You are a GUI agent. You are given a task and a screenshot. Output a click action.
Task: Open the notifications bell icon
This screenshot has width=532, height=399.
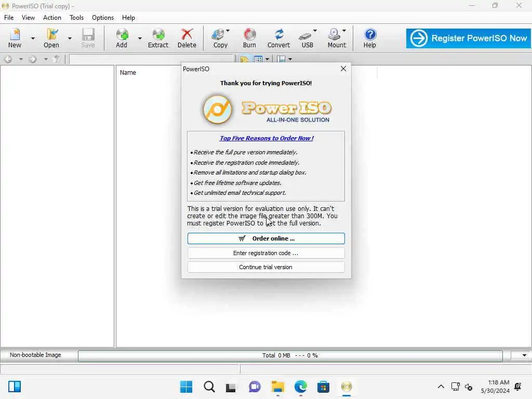pyautogui.click(x=518, y=387)
